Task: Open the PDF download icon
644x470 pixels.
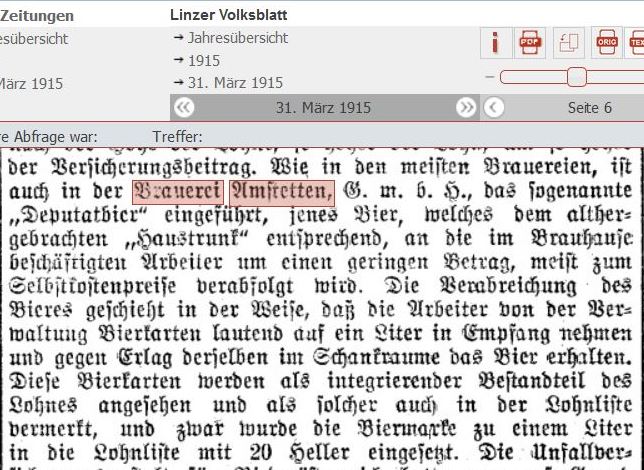Action: pyautogui.click(x=529, y=43)
